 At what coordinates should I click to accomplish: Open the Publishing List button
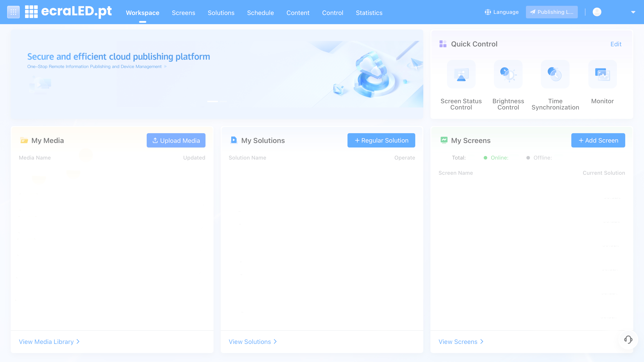pos(552,12)
